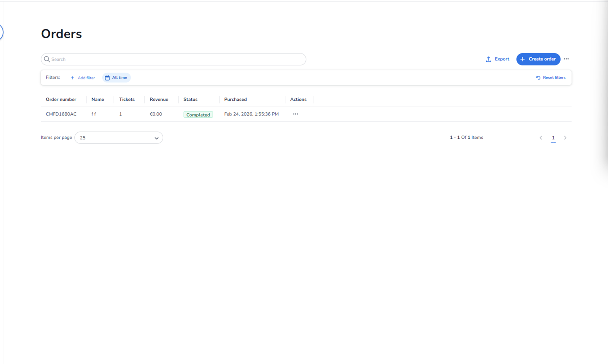This screenshot has width=608, height=364.
Task: Sort by Purchased column header
Action: (235, 99)
